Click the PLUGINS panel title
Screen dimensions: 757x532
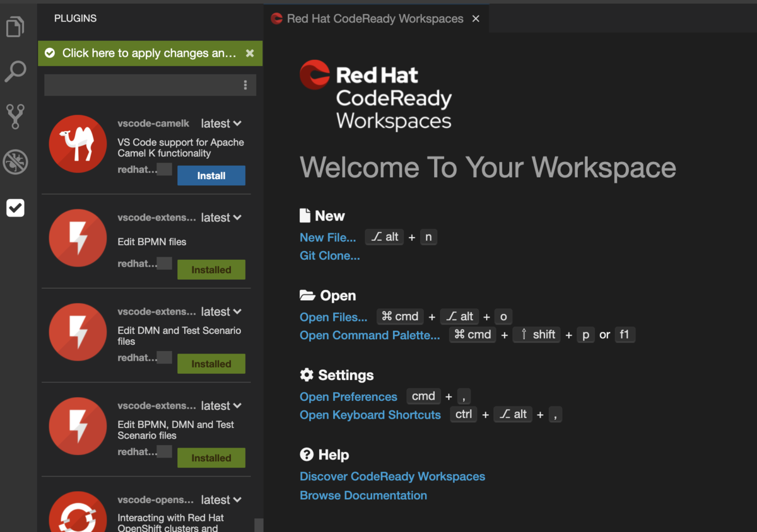click(x=76, y=18)
